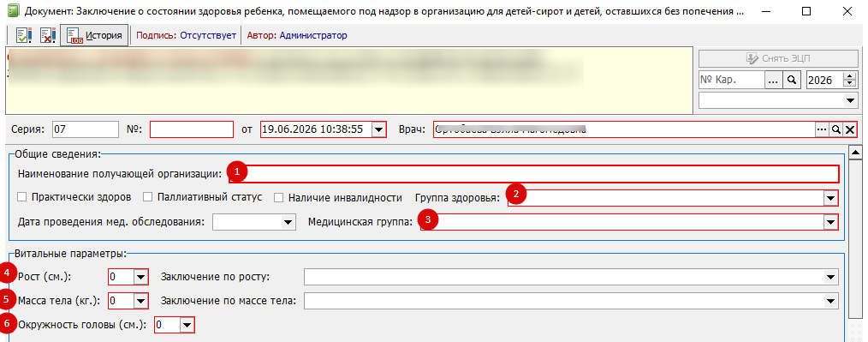This screenshot has width=868, height=342.
Task: Open doctor selection ellipsis button
Action: (x=822, y=129)
